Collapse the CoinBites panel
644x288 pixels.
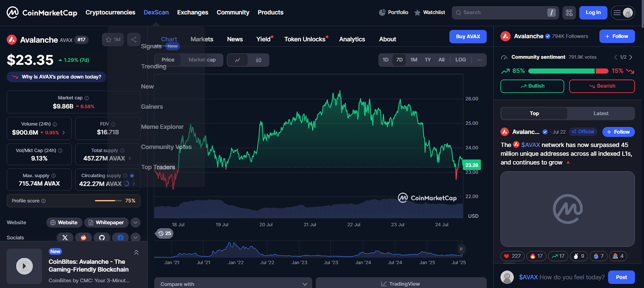click(x=136, y=252)
